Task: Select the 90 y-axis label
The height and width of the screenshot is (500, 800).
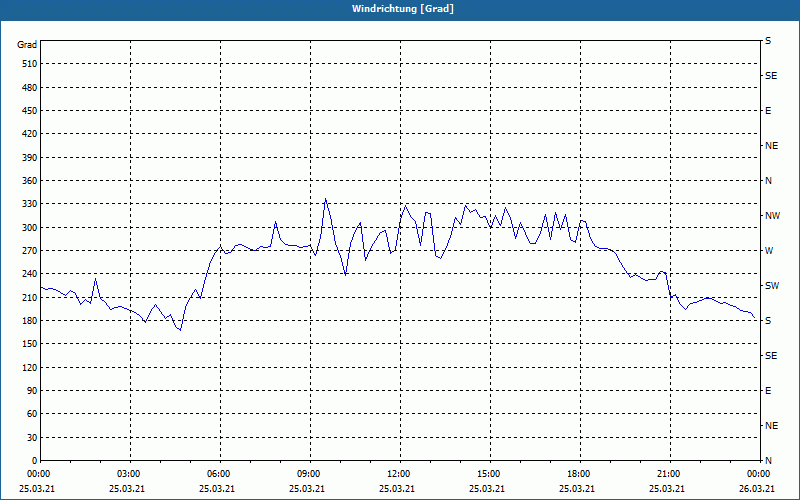Action: point(32,391)
